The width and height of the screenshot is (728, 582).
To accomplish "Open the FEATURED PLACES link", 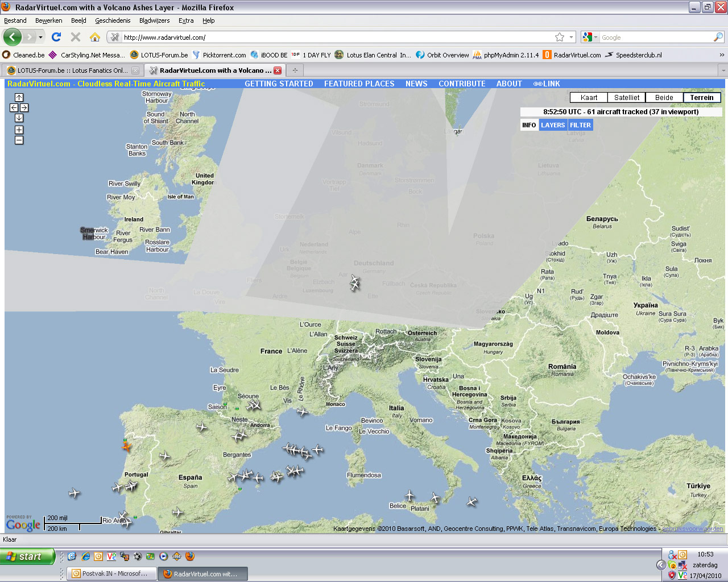I will click(x=359, y=84).
